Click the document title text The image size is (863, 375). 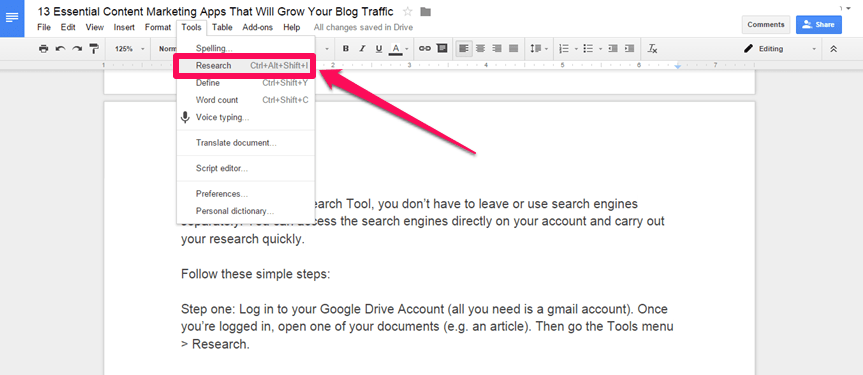coord(216,12)
